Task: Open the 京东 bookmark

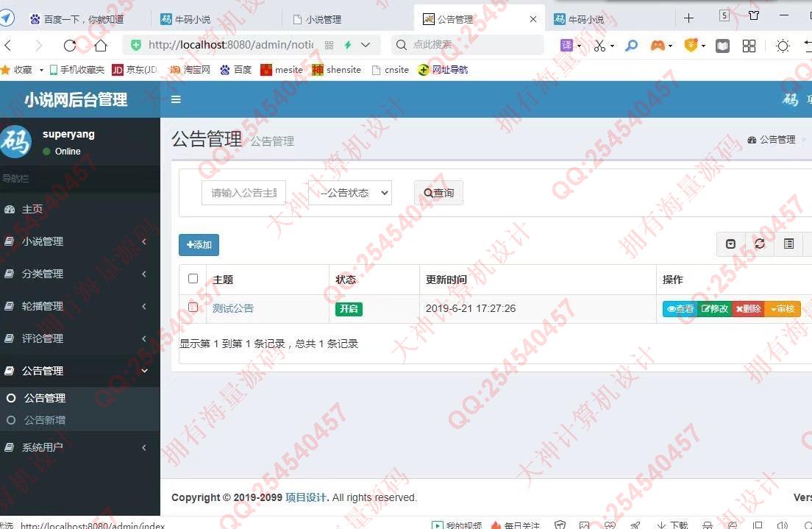Action: click(135, 69)
